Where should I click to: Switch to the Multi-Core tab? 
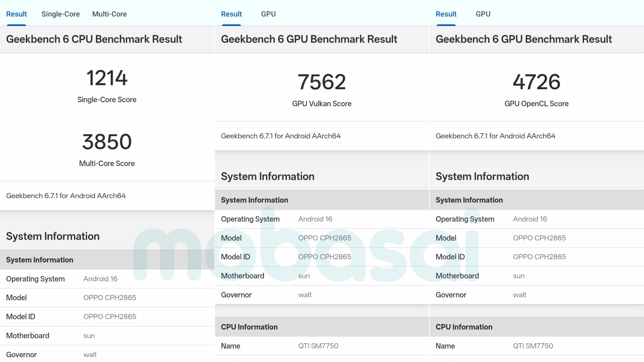[x=109, y=14]
